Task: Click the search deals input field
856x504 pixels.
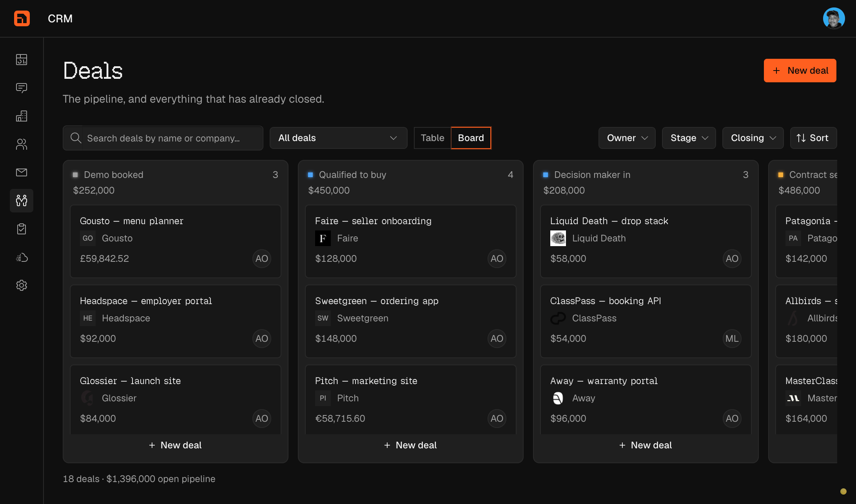Action: (163, 138)
